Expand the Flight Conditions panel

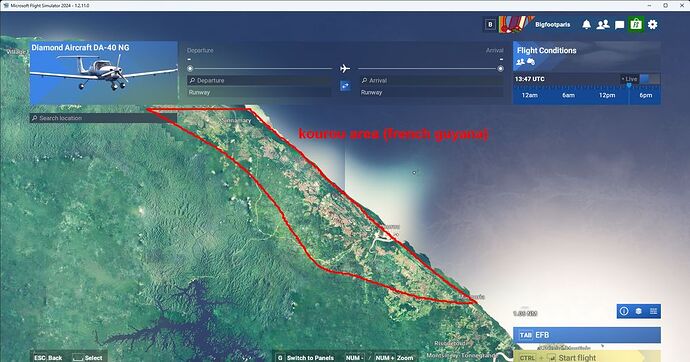tap(587, 56)
